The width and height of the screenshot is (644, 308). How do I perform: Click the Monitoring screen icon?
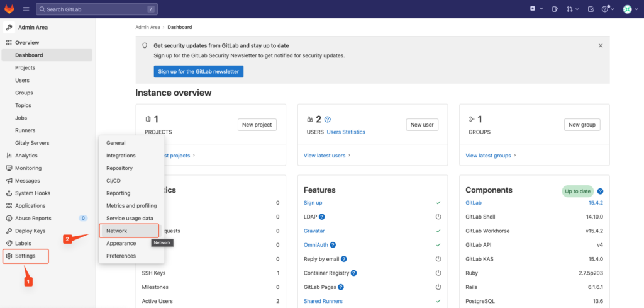click(x=9, y=168)
